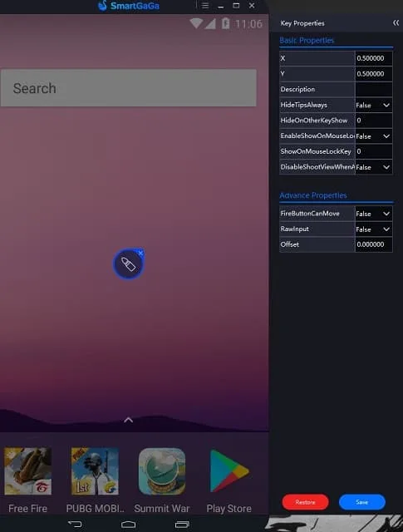
Task: Select the bullet fire key icon
Action: click(x=128, y=264)
